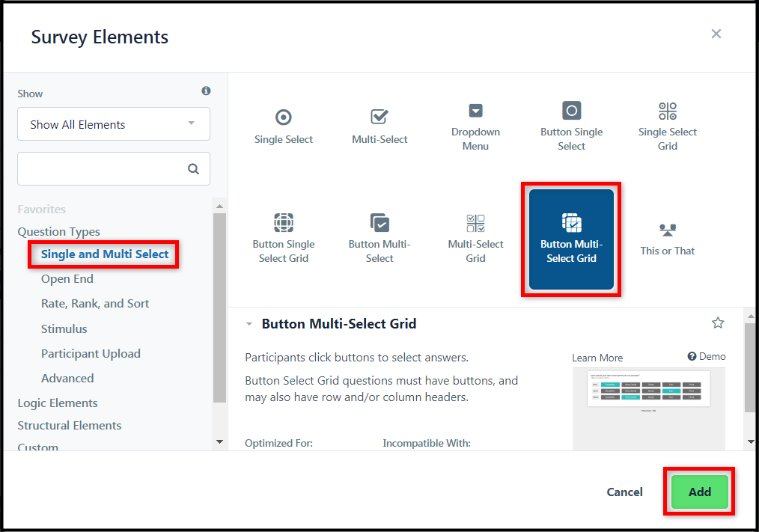759x532 pixels.
Task: Open the Favorites category
Action: 42,209
